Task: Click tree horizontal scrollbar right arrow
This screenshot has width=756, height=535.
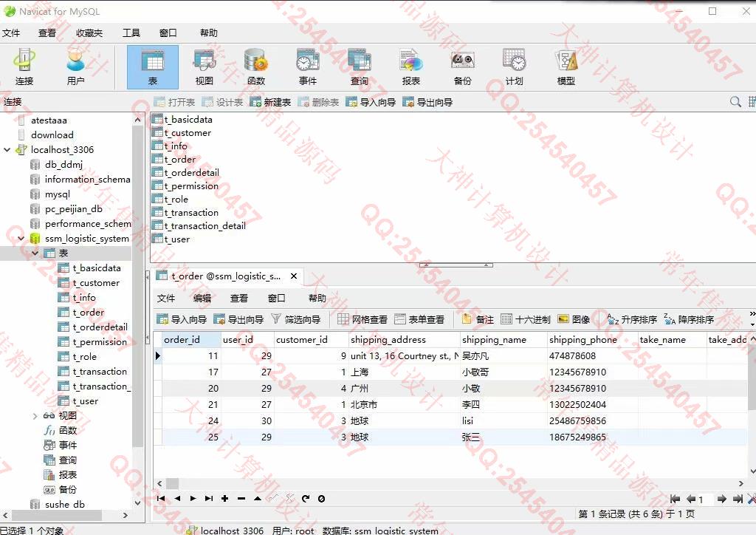Action: pos(126,515)
